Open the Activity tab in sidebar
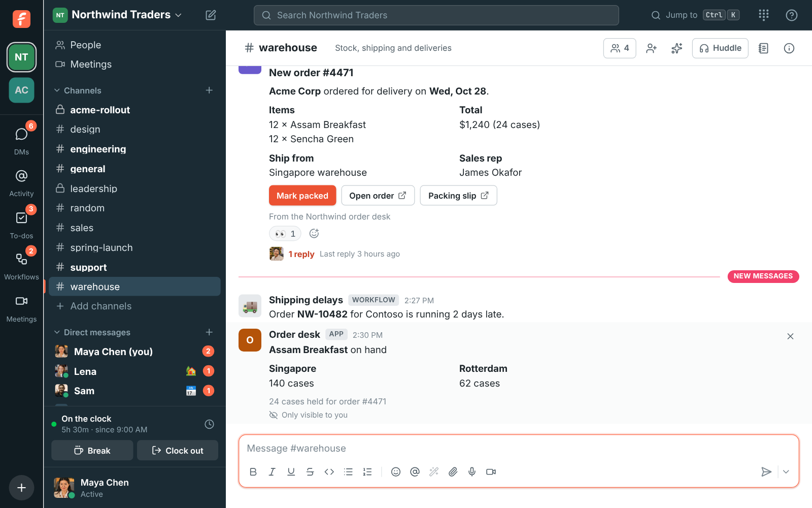This screenshot has width=812, height=508. (21, 183)
